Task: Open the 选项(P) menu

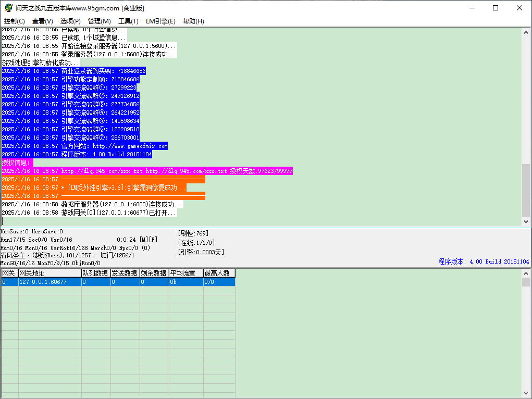Action: (70, 21)
